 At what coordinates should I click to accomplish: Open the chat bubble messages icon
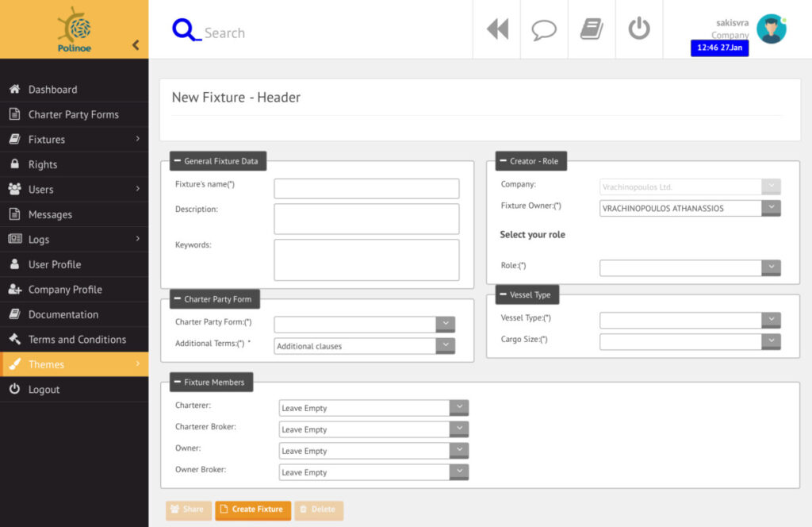click(544, 29)
